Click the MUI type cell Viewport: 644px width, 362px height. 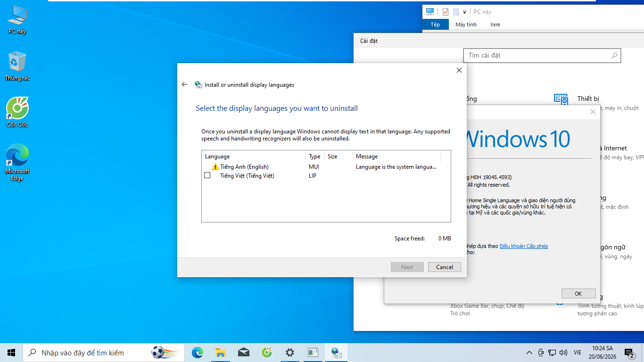tap(314, 167)
